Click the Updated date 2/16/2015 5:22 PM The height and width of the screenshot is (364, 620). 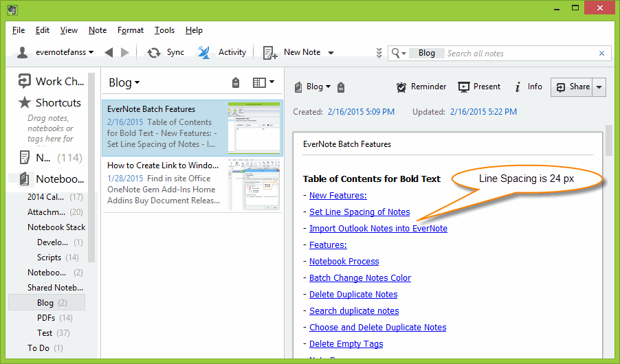(483, 112)
